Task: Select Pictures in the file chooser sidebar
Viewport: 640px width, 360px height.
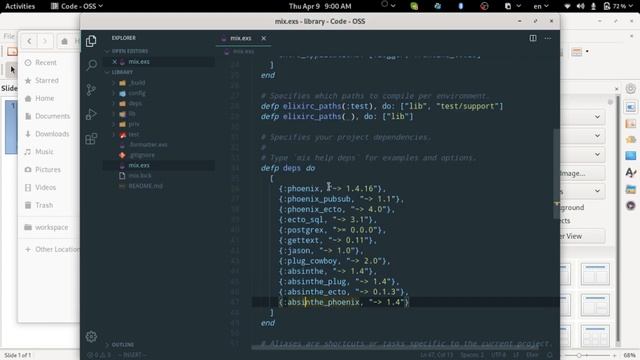Action: 48,170
